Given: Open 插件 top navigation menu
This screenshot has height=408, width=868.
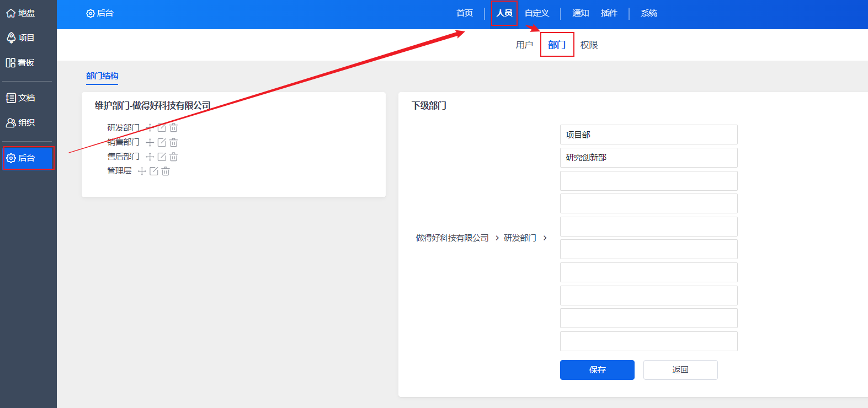Looking at the screenshot, I should point(609,13).
